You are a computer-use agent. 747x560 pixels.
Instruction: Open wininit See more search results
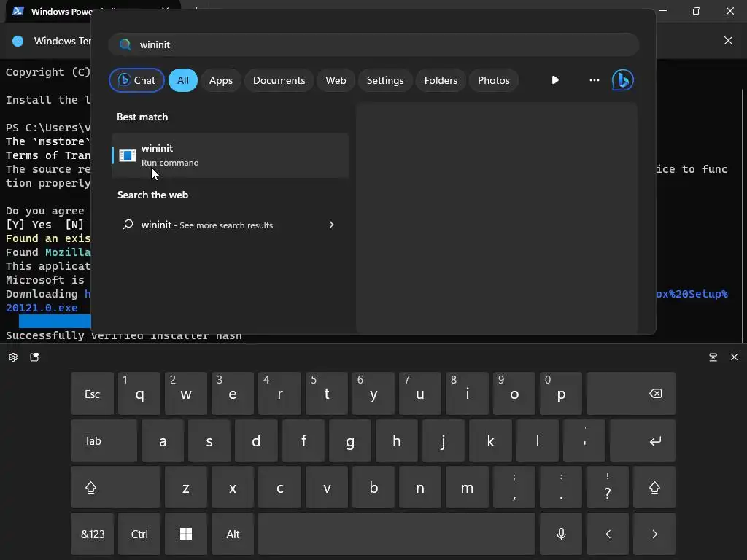[230, 225]
